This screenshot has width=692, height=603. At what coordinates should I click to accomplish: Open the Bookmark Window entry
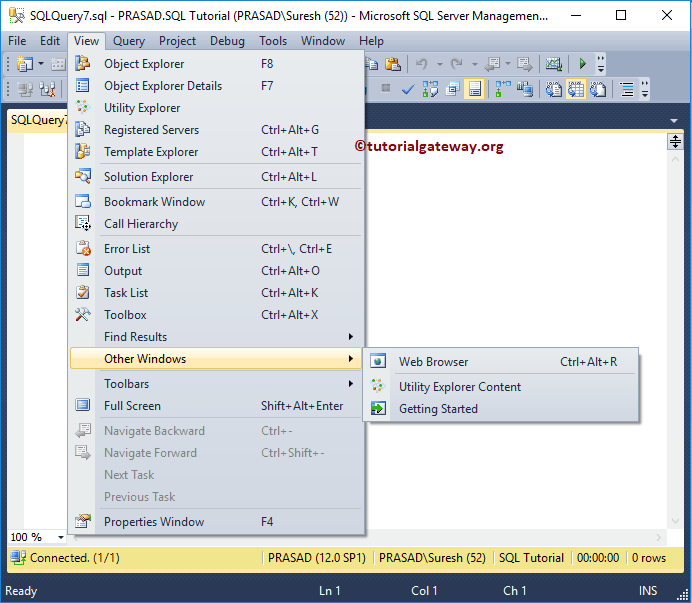click(217, 202)
